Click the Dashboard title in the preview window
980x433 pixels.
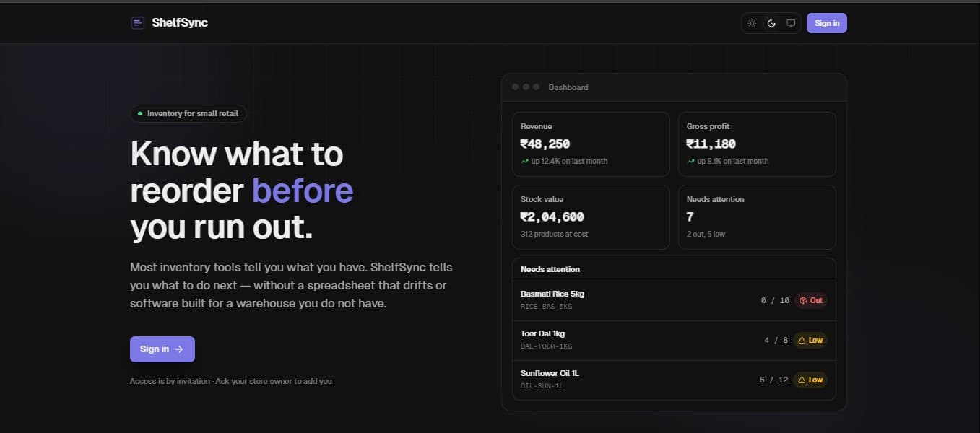[x=568, y=87]
